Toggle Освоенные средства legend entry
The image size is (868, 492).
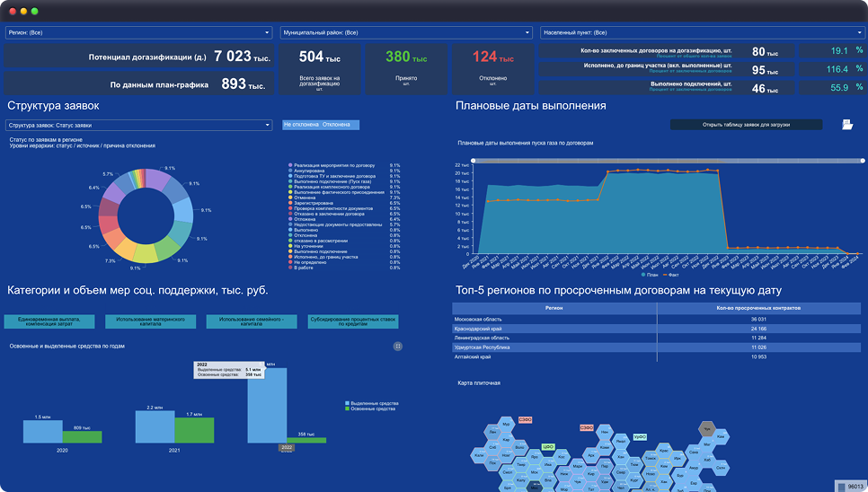[370, 409]
